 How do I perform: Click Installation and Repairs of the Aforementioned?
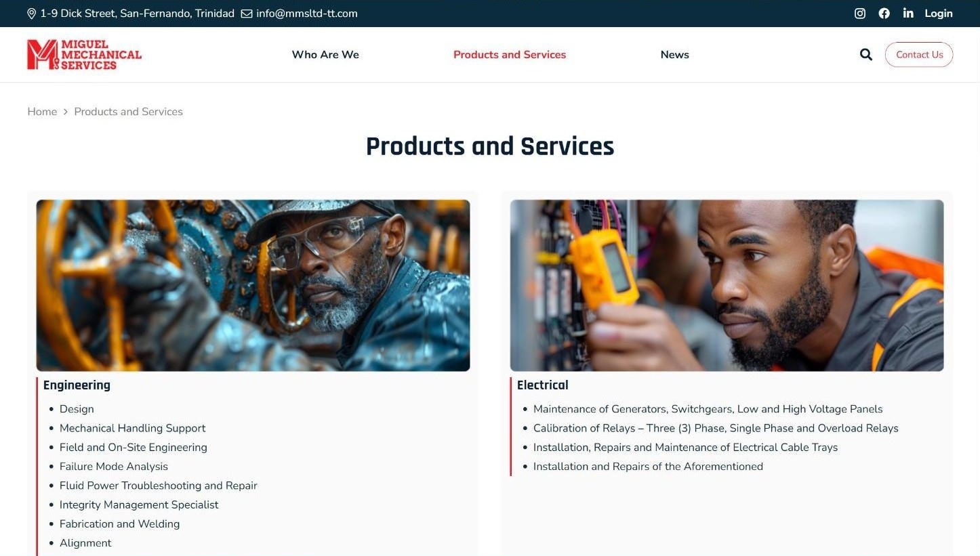(x=648, y=467)
